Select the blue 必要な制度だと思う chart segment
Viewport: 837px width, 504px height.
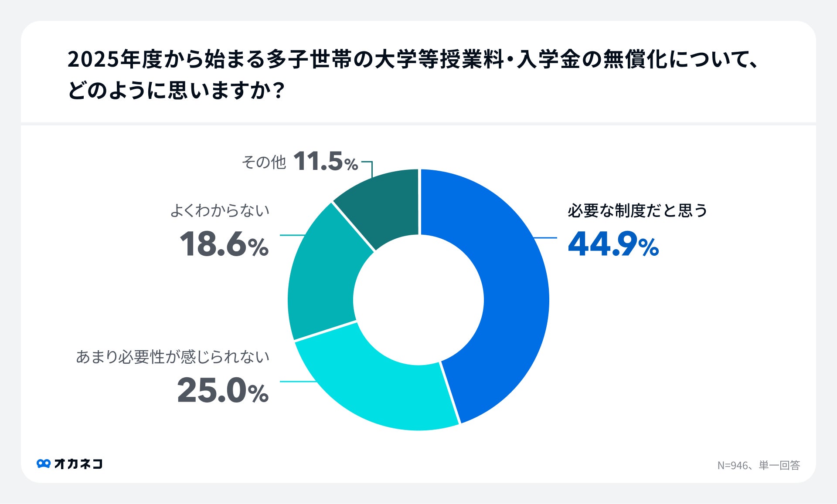point(514,296)
